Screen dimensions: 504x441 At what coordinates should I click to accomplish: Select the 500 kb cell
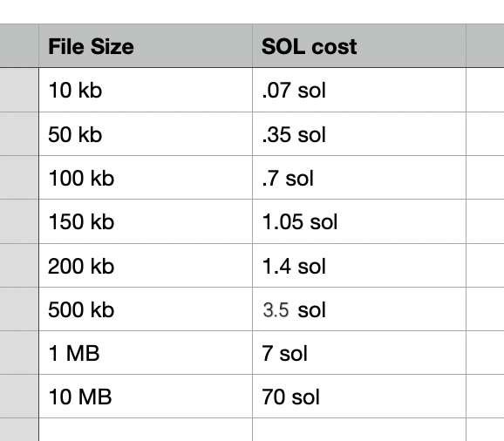click(x=146, y=309)
